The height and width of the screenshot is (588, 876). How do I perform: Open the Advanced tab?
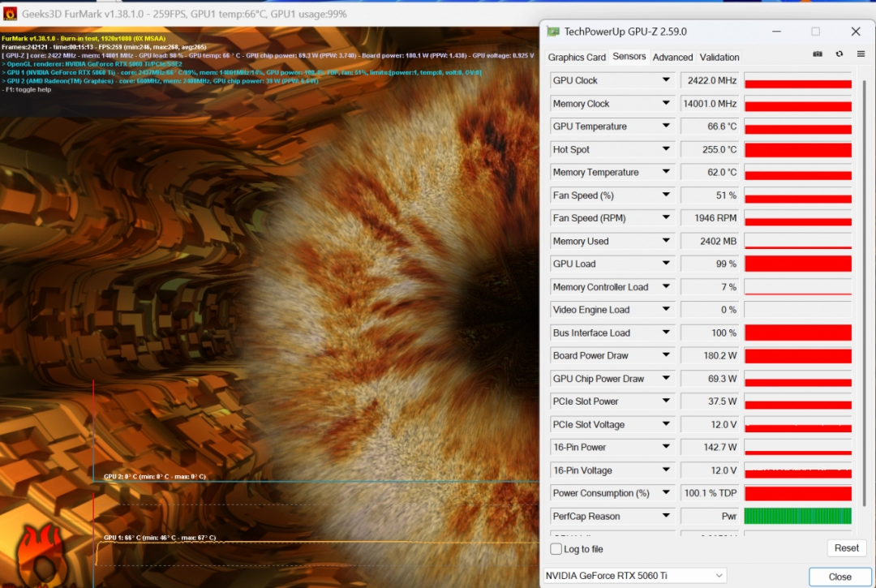click(672, 58)
